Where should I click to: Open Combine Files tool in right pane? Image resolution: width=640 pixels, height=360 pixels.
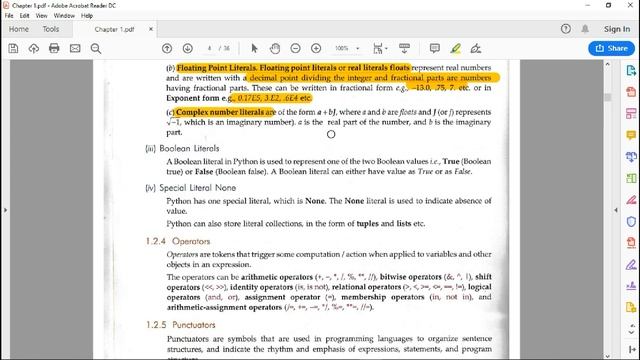click(631, 156)
